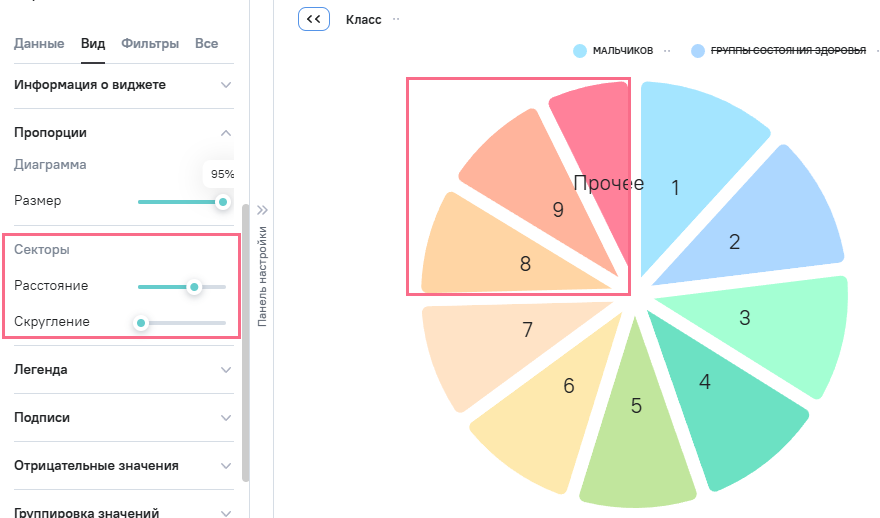The image size is (880, 518).
Task: Click the dots icon next to Класс
Action: pos(396,19)
